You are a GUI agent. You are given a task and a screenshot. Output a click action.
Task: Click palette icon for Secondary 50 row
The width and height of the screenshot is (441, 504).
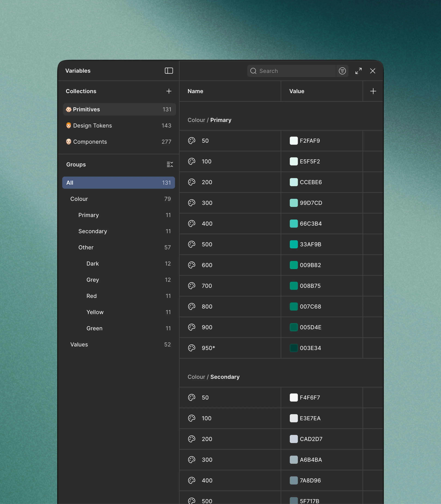point(192,397)
